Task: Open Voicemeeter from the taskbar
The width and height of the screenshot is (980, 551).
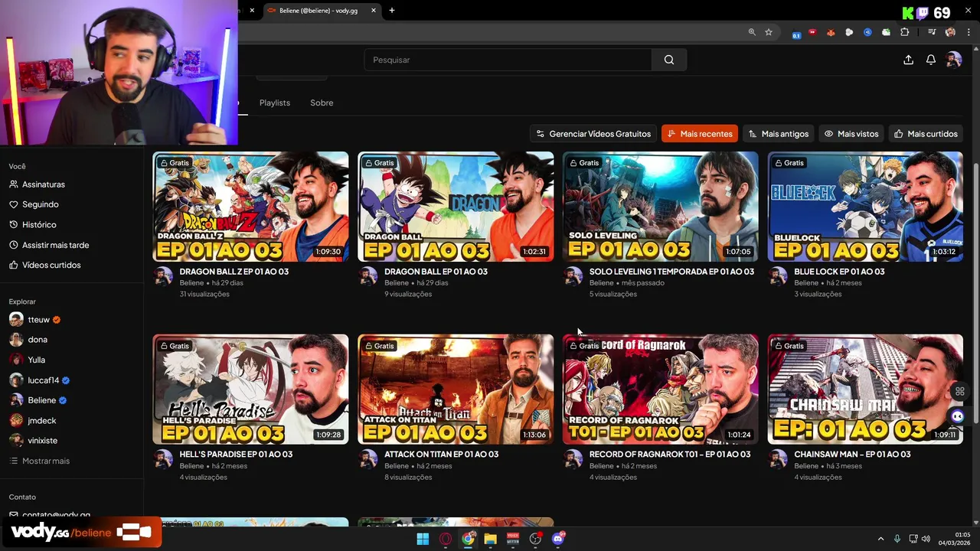Action: pos(513,539)
